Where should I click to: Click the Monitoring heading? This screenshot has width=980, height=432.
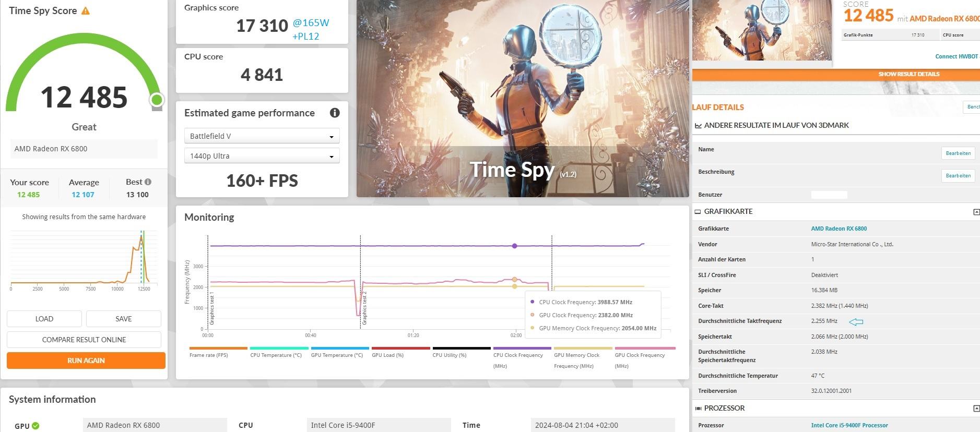(209, 218)
